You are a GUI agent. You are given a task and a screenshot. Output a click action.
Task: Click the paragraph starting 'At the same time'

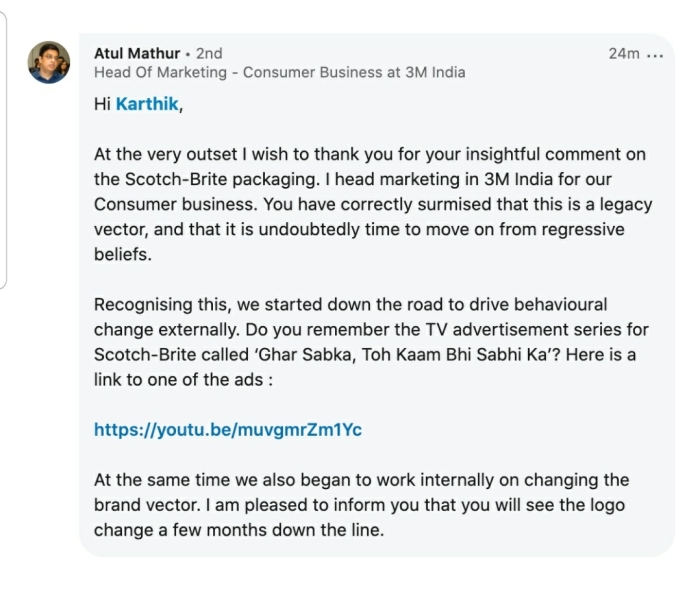(361, 505)
